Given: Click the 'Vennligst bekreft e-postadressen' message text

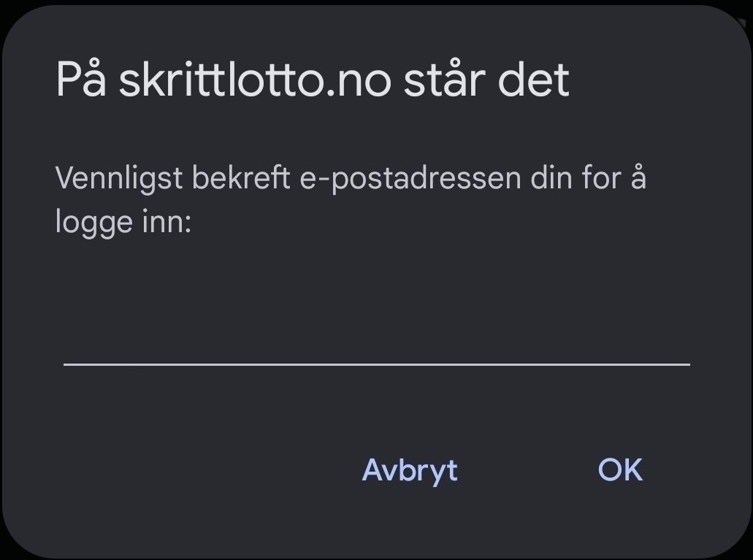Looking at the screenshot, I should click(351, 179).
